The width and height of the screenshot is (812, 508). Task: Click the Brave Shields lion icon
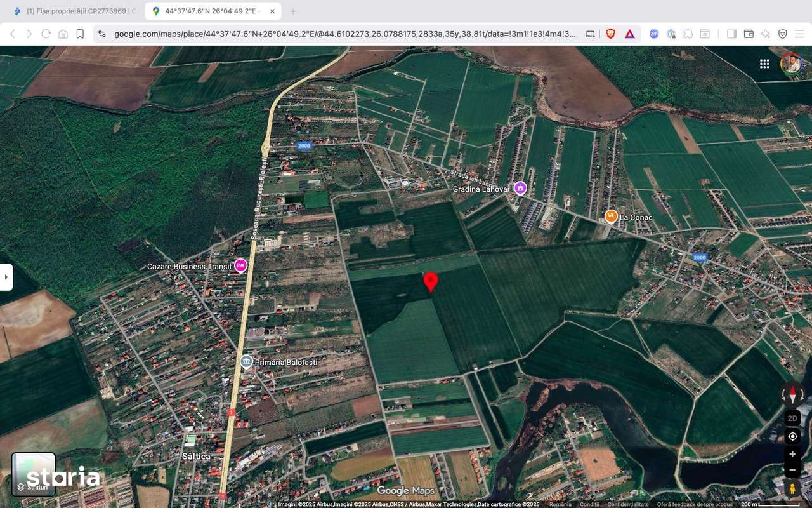[x=610, y=34]
